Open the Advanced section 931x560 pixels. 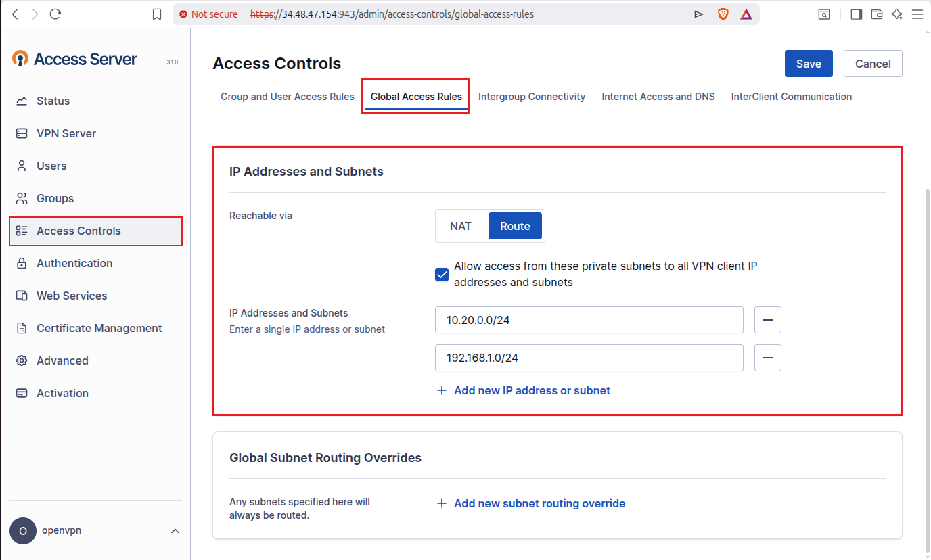click(x=95, y=360)
